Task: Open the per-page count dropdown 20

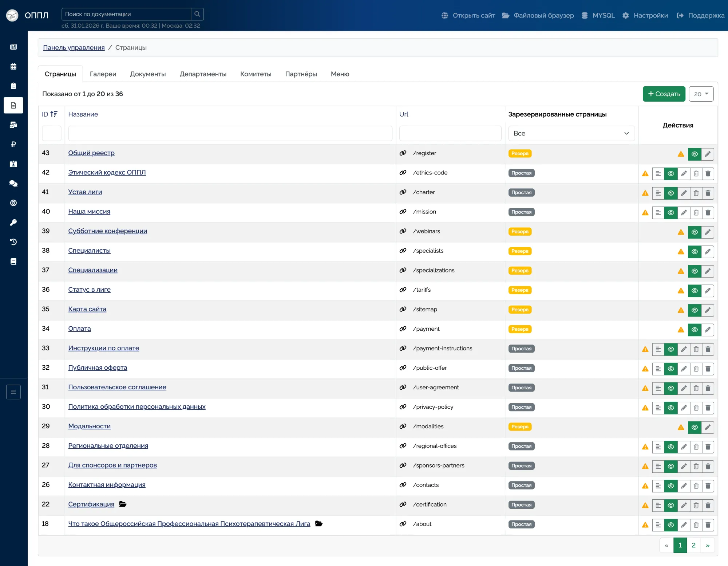Action: click(701, 94)
